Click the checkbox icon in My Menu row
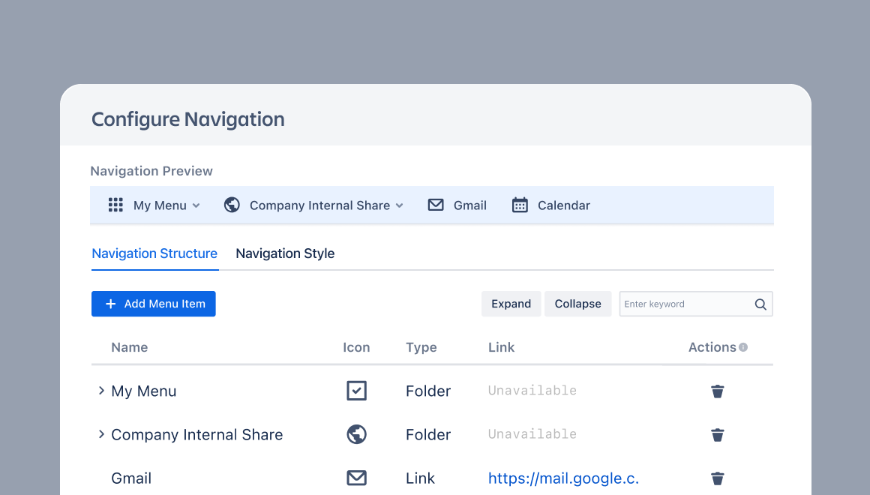 click(356, 391)
